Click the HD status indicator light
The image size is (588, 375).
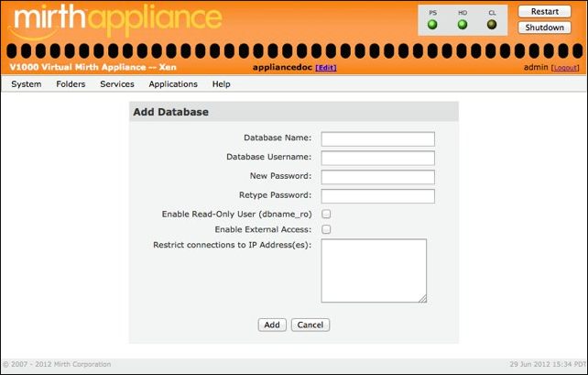coord(463,25)
